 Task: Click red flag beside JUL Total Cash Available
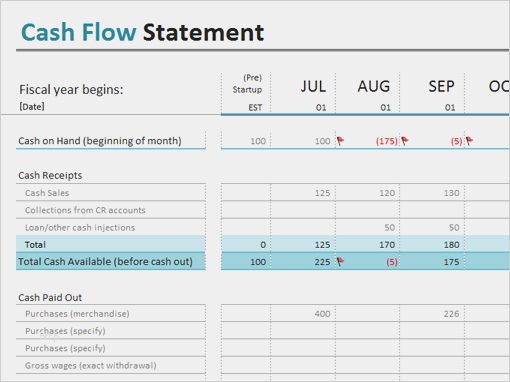click(340, 262)
